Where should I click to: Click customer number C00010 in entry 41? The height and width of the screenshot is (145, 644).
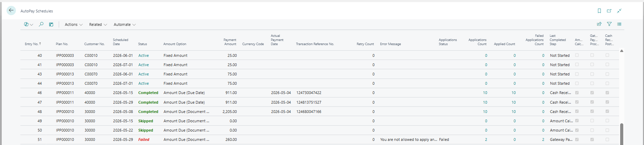(91, 65)
